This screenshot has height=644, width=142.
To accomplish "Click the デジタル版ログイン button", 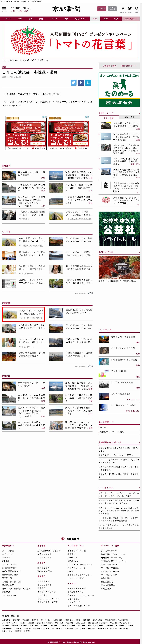I will coord(112,9).
